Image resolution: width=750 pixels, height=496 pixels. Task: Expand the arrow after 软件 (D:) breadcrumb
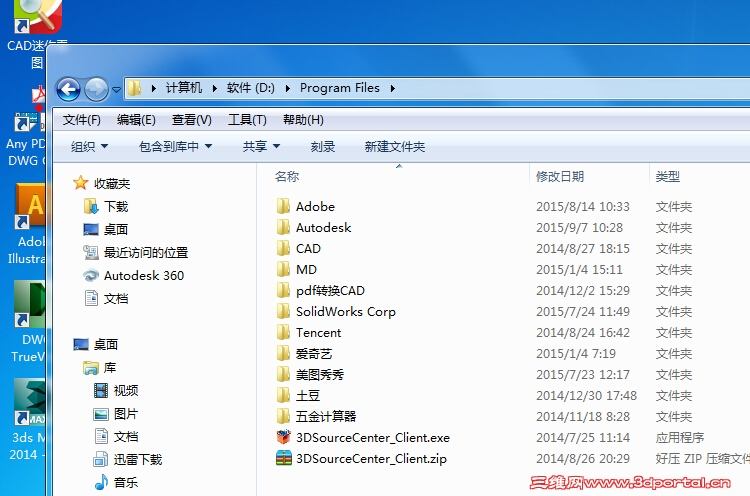(x=287, y=88)
